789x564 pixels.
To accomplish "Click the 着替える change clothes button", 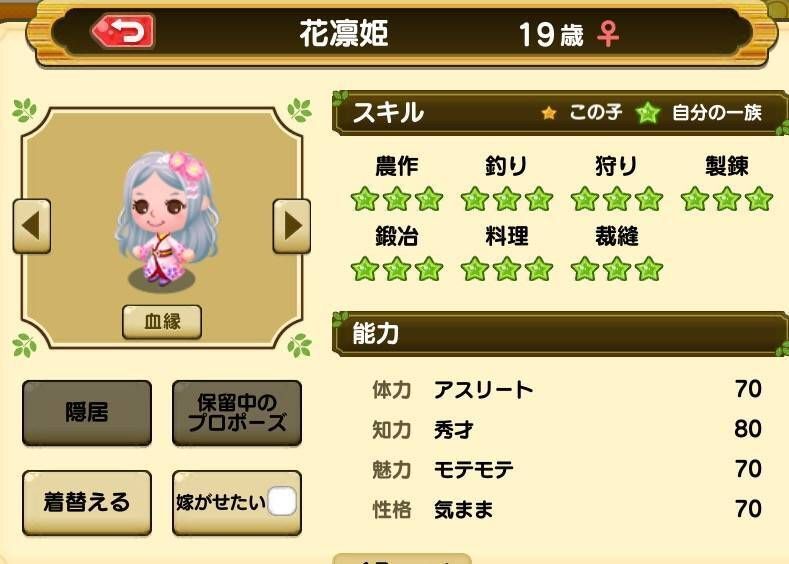I will tap(87, 503).
